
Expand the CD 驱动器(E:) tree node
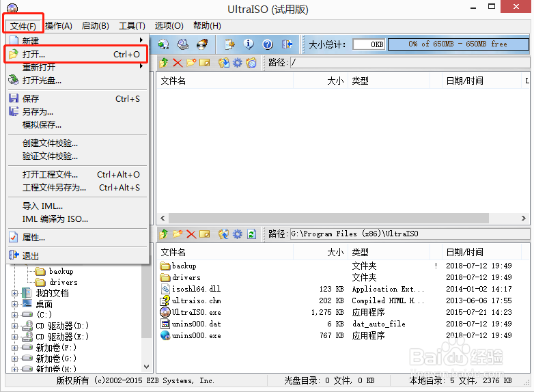click(14, 337)
